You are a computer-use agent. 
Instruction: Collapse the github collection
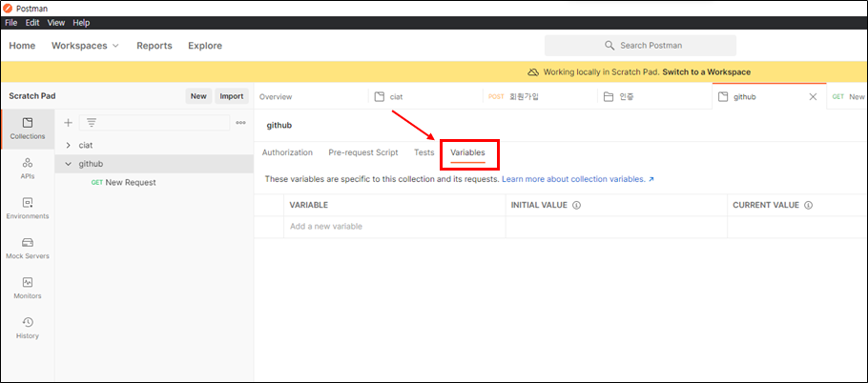point(68,164)
